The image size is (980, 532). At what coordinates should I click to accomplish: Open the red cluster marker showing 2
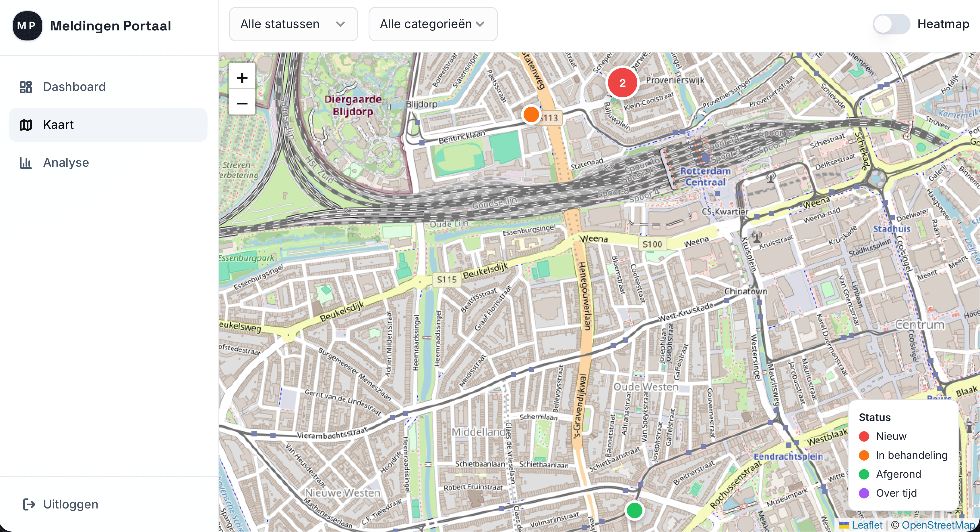pyautogui.click(x=622, y=83)
